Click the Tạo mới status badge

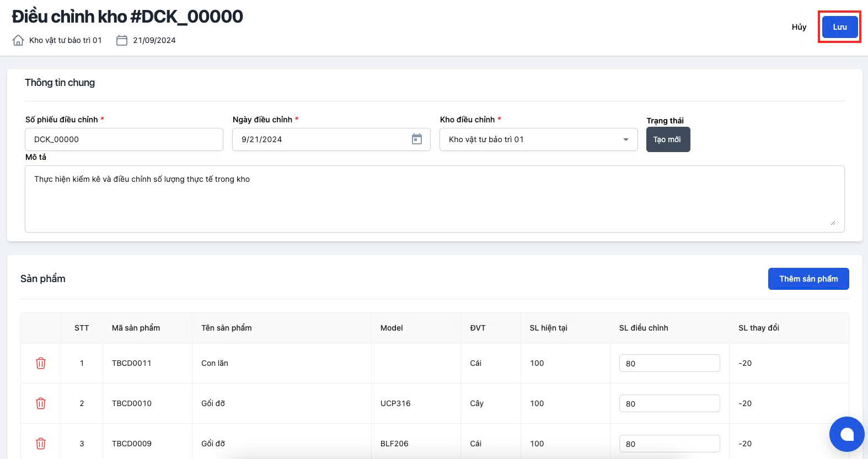[667, 139]
